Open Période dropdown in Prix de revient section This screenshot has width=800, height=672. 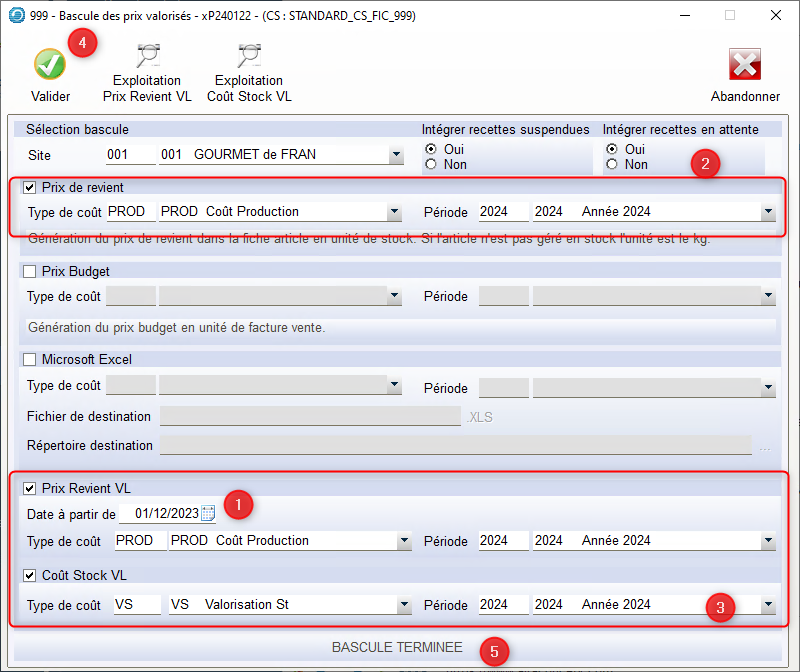tap(767, 212)
